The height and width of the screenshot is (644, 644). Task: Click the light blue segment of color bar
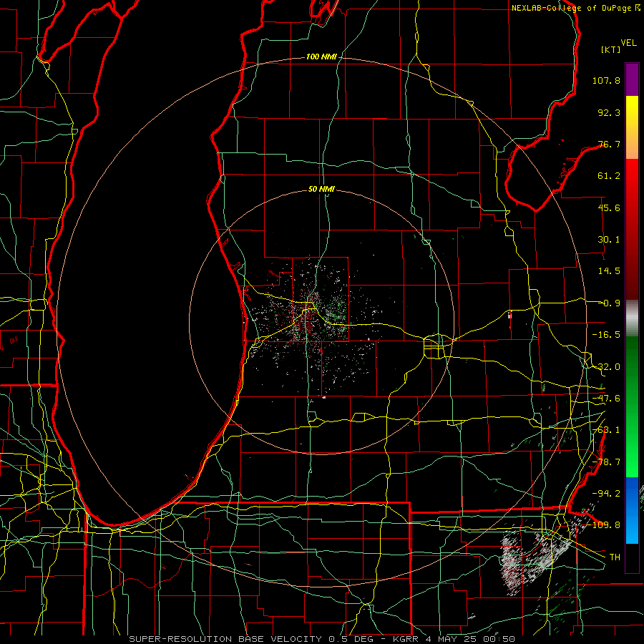click(632, 510)
